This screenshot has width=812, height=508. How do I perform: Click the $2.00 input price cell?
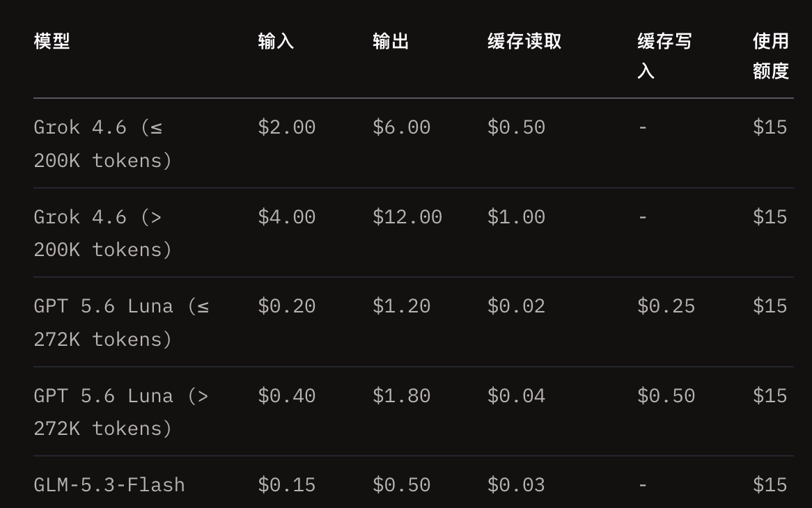click(286, 127)
